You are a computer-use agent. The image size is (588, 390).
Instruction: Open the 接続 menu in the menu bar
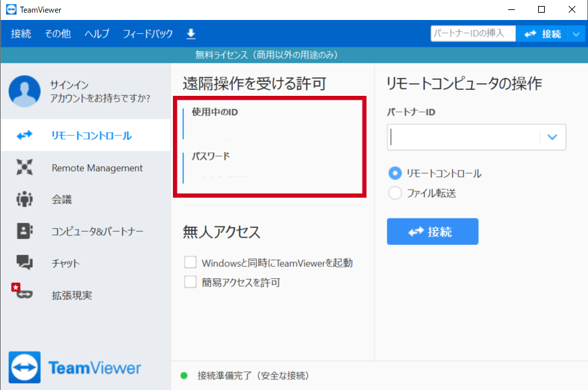(x=21, y=34)
